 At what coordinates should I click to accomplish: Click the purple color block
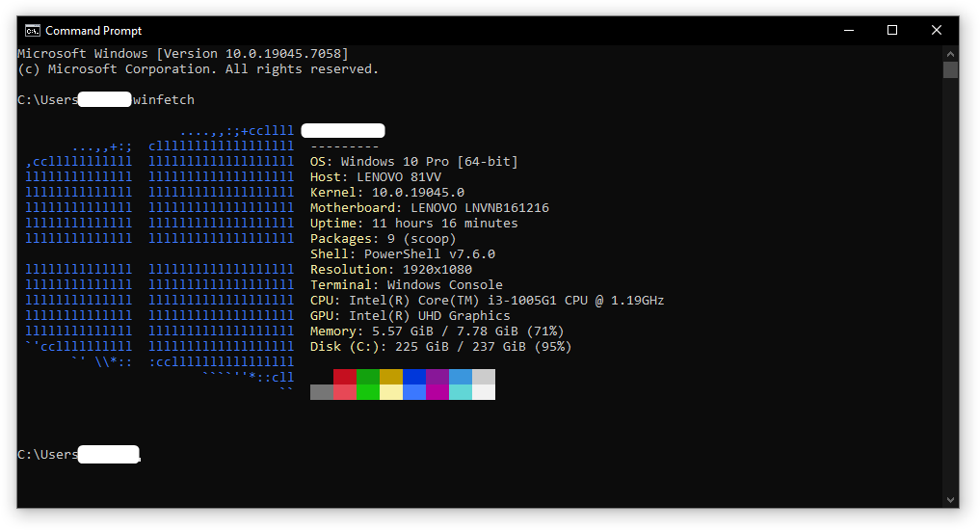click(x=437, y=377)
